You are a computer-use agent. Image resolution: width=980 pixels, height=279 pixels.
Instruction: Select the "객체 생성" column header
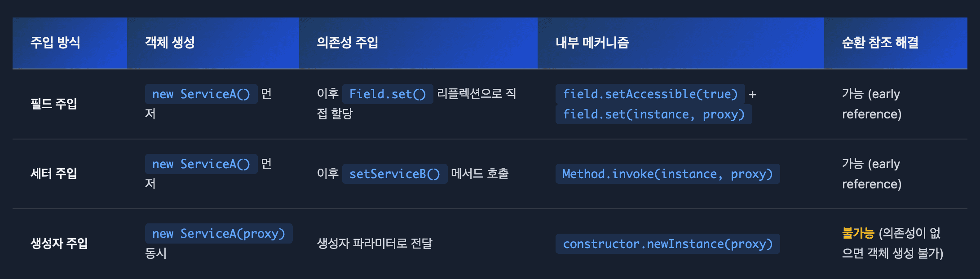[170, 43]
